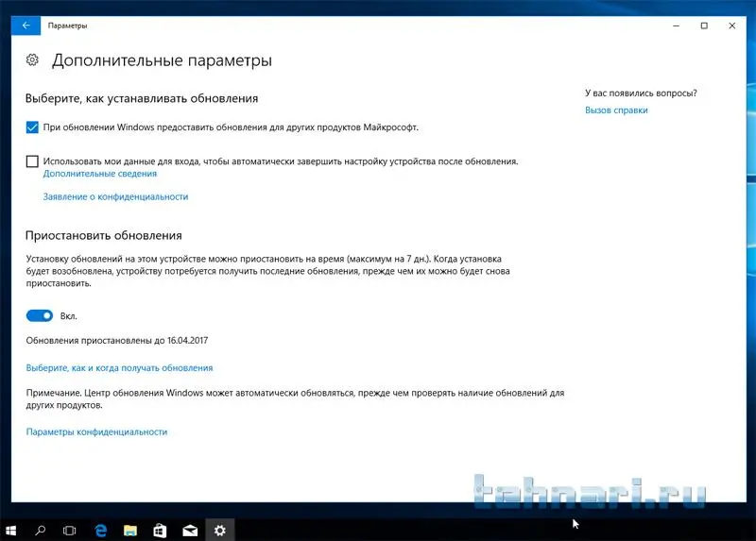Click the Параметры window title text
The height and width of the screenshot is (541, 756).
[x=67, y=25]
